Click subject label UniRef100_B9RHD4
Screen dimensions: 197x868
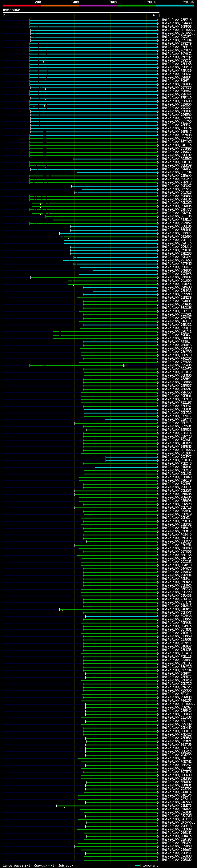[177, 78]
